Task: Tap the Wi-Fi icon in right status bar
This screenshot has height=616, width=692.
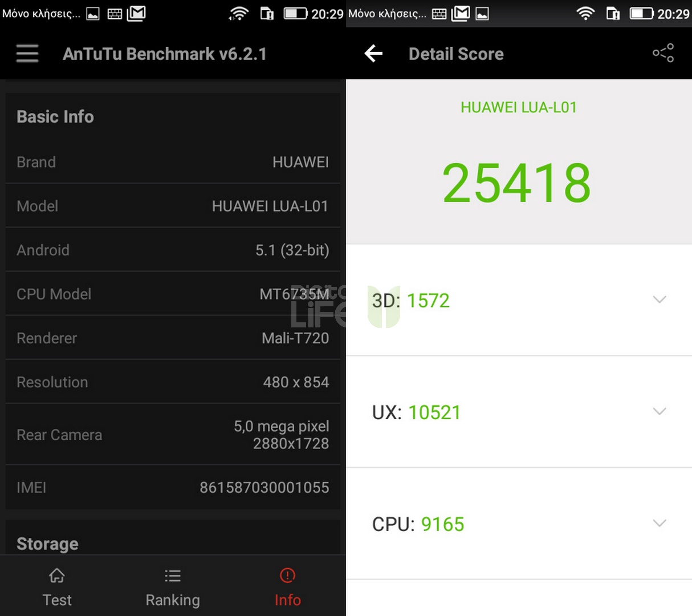Action: pyautogui.click(x=585, y=13)
